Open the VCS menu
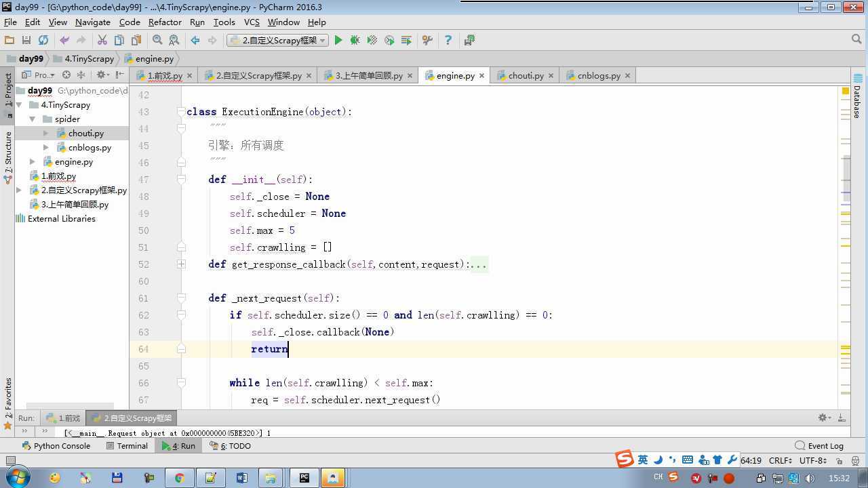This screenshot has height=488, width=868. click(252, 22)
